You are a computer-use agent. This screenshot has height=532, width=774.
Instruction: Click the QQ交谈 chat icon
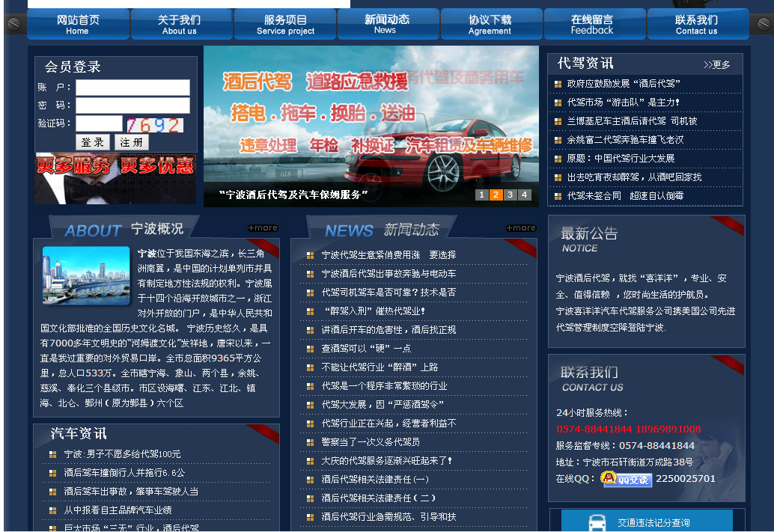coord(627,479)
